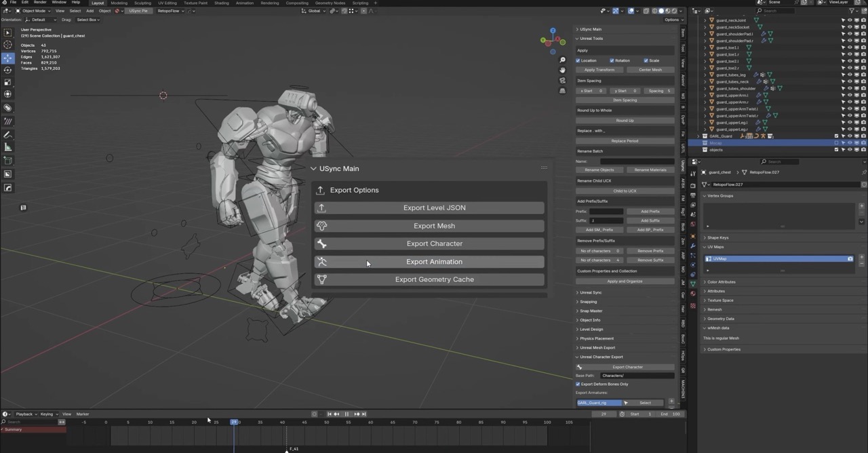Collapse the Unreal Character Export panel

pos(600,357)
